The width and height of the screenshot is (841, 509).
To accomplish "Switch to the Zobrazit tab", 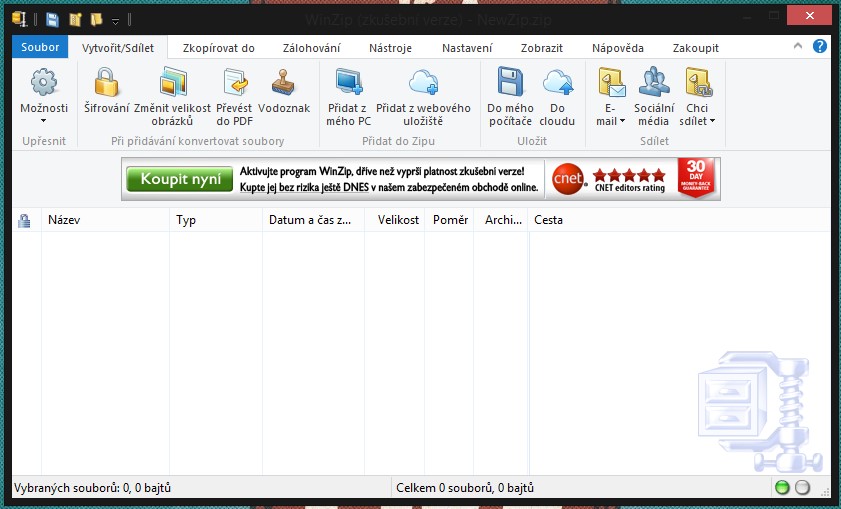I will point(542,48).
